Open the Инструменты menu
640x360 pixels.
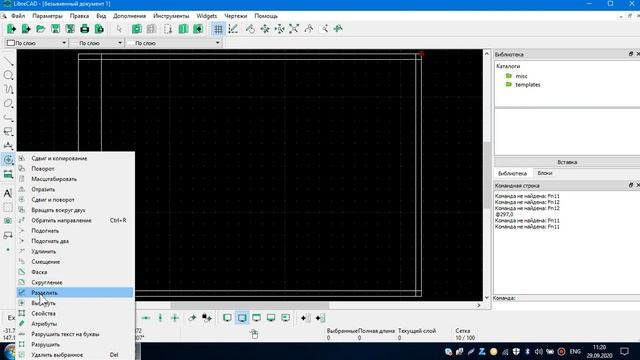coord(171,16)
